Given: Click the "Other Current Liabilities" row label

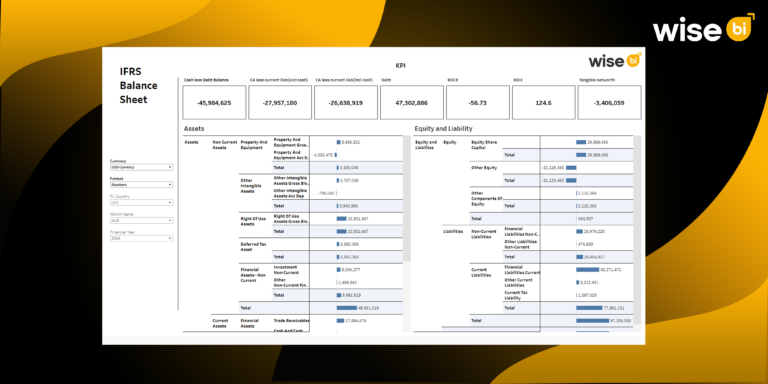Looking at the screenshot, I should click(518, 282).
